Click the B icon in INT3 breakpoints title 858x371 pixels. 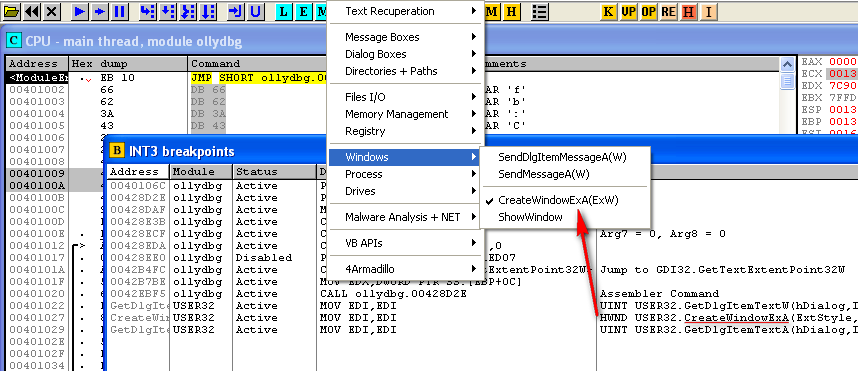116,150
